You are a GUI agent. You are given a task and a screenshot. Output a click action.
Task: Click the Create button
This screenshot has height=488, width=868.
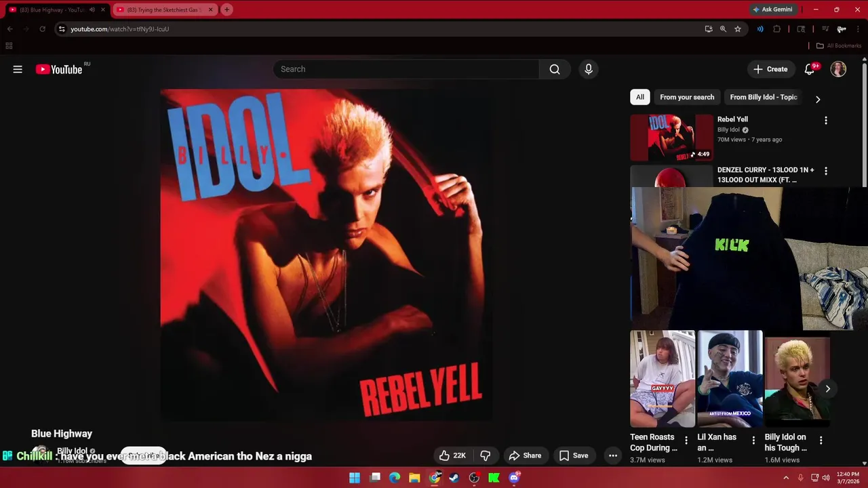coord(770,69)
